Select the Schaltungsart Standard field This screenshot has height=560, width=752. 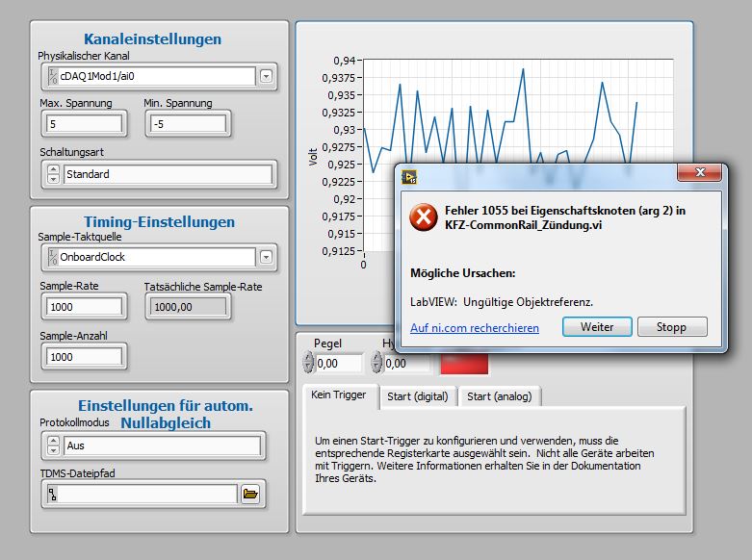click(168, 174)
